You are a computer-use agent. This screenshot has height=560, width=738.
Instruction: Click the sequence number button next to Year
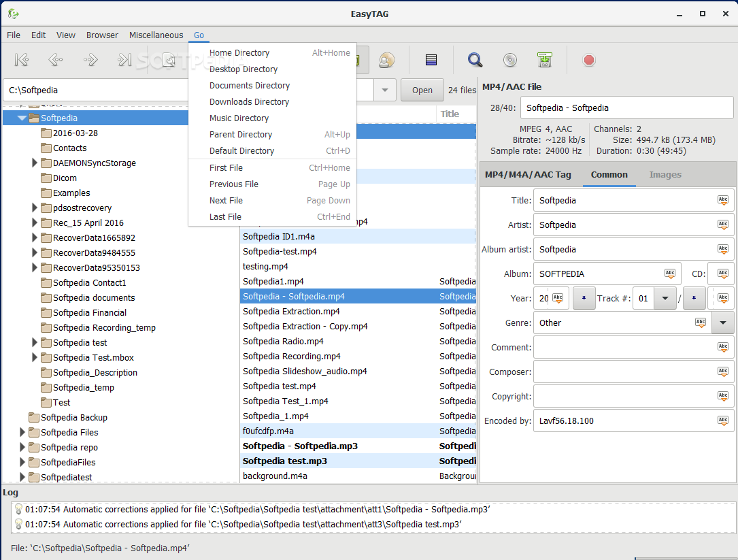[x=584, y=298]
